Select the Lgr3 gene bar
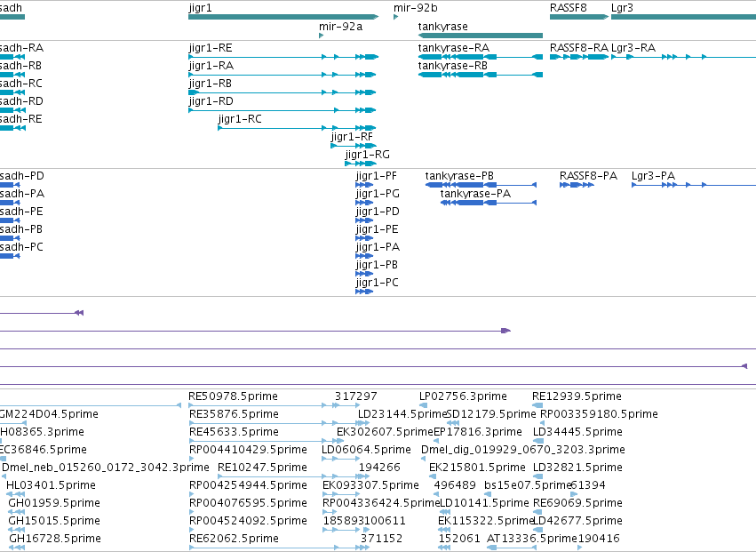The width and height of the screenshot is (756, 552). coord(683,17)
